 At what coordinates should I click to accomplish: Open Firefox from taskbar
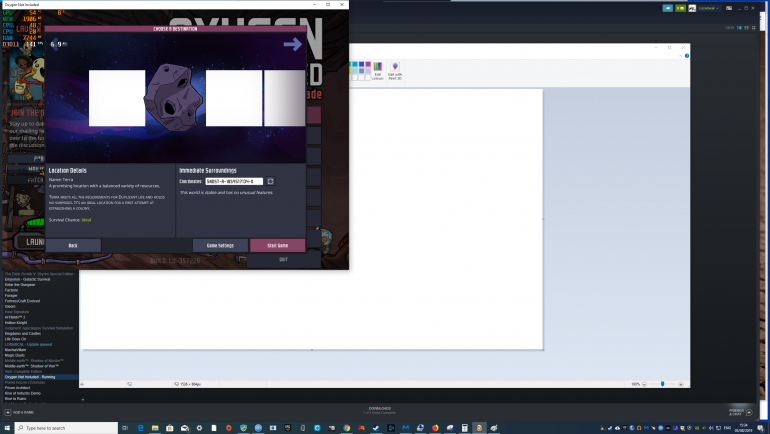(x=435, y=428)
